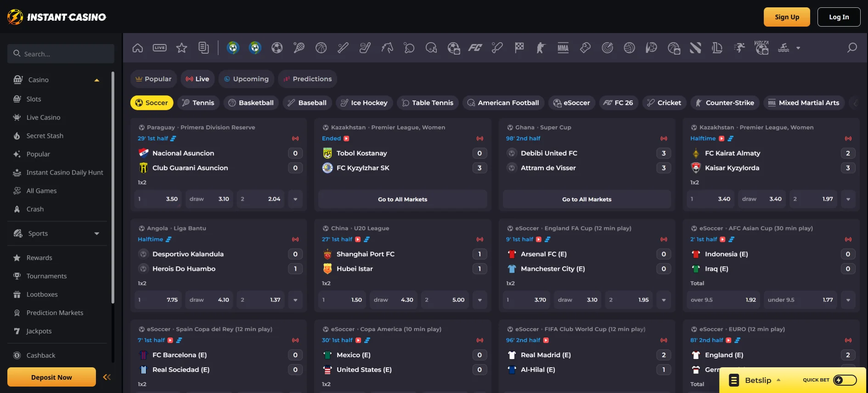
Task: Select the plain soccer ball sport icon
Action: coord(277,48)
